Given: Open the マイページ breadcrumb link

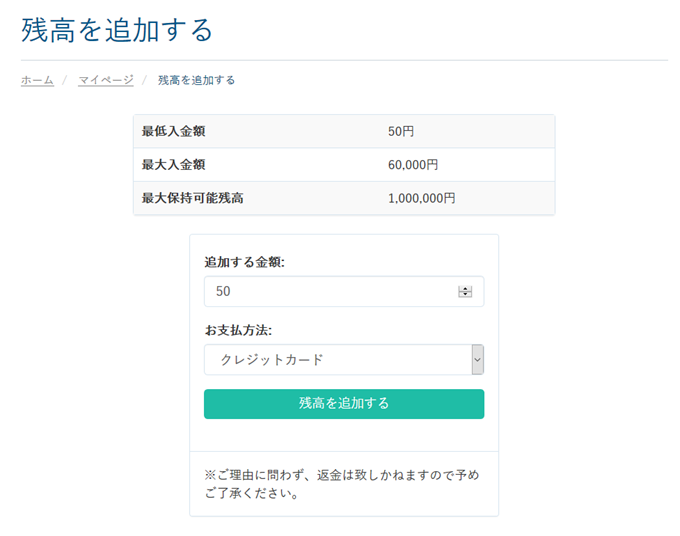Looking at the screenshot, I should (105, 80).
